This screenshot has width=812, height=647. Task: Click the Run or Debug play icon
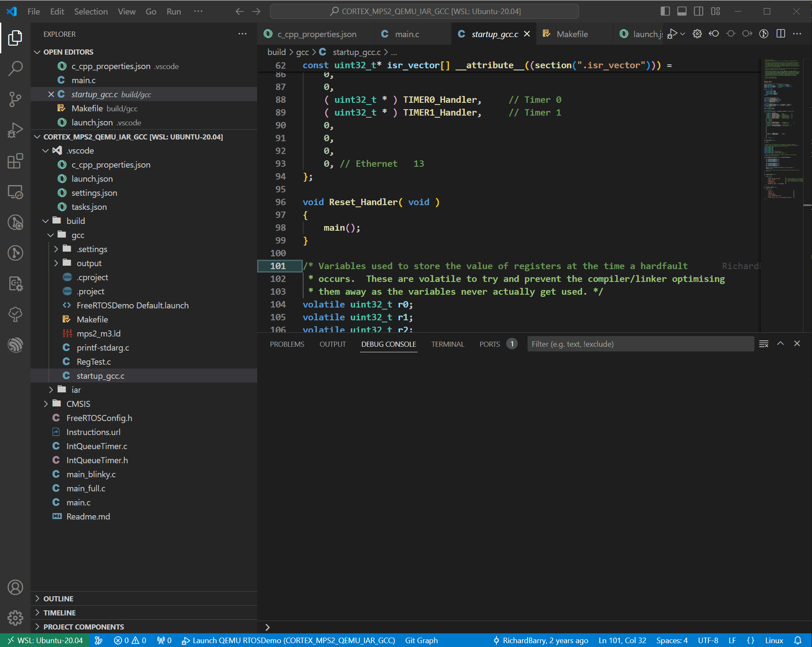(x=672, y=34)
